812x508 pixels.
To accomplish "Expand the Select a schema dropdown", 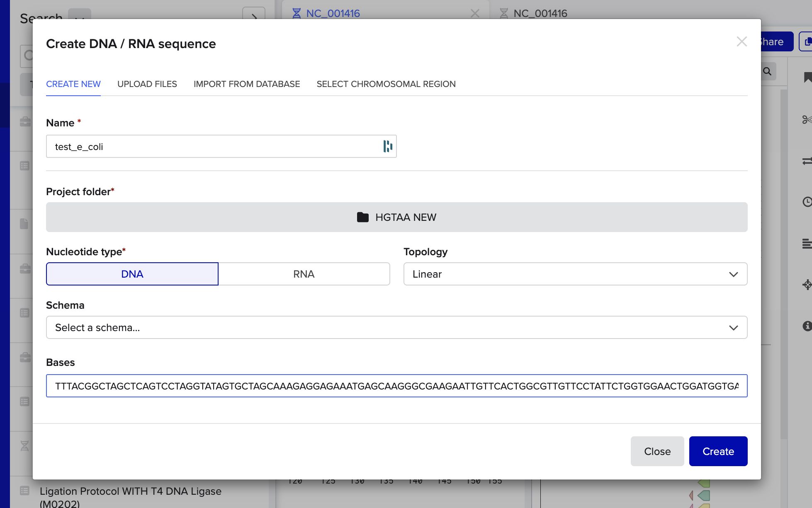I will tap(396, 327).
